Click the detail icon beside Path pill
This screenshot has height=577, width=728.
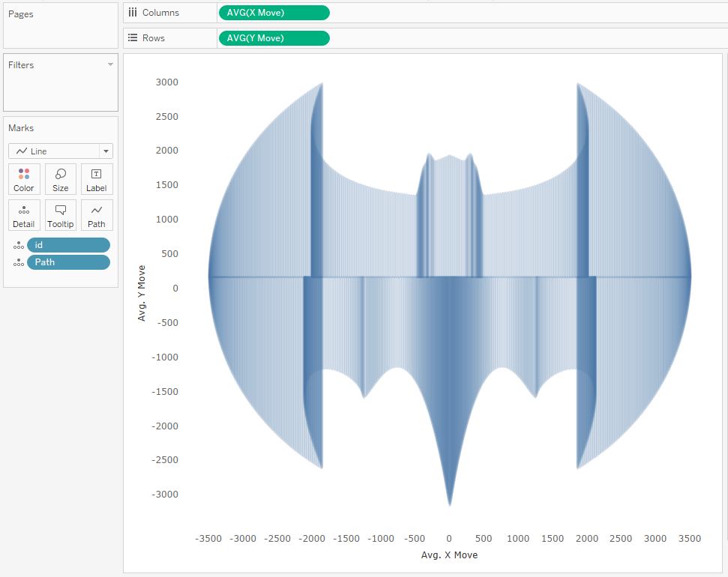19,263
